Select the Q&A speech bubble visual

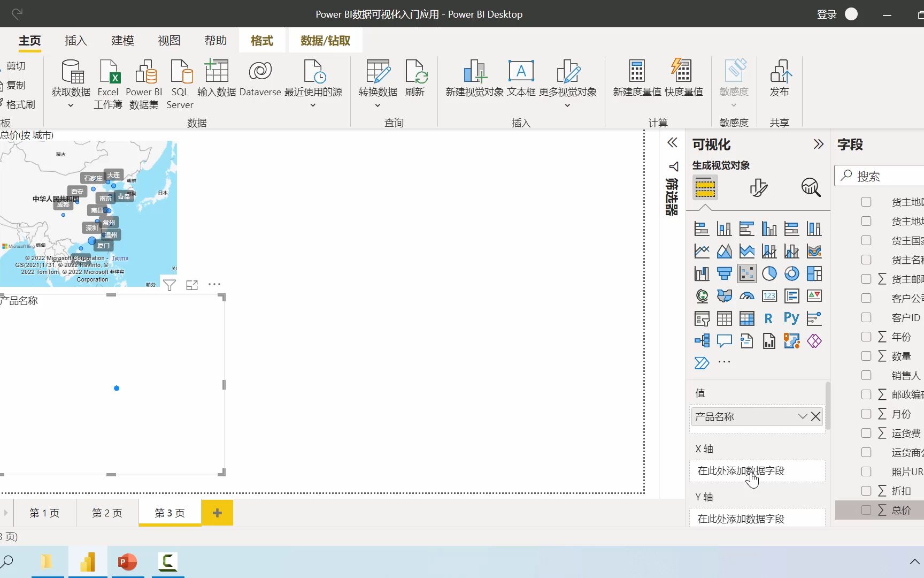(724, 341)
